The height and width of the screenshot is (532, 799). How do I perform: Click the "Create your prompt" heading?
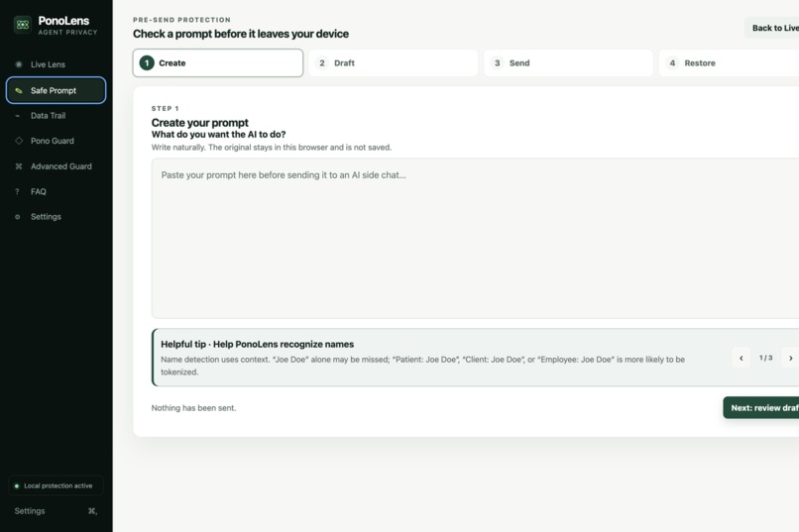200,123
